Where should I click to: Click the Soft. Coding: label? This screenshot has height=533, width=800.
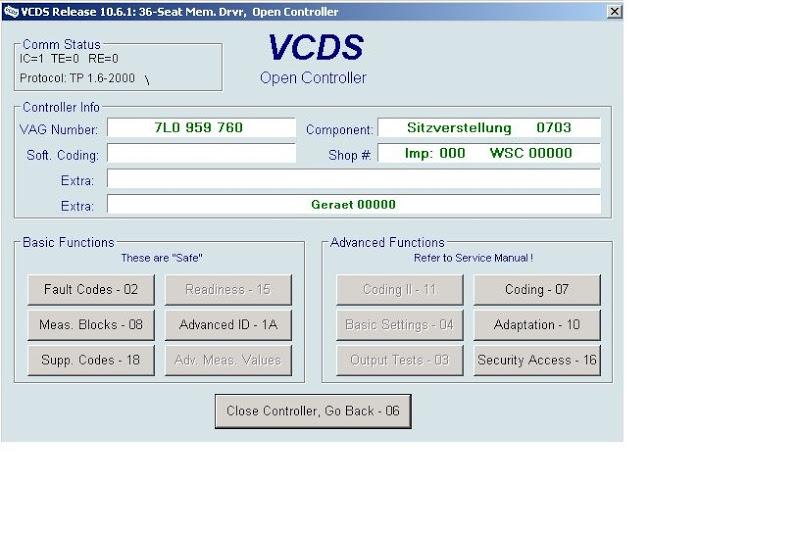[63, 155]
